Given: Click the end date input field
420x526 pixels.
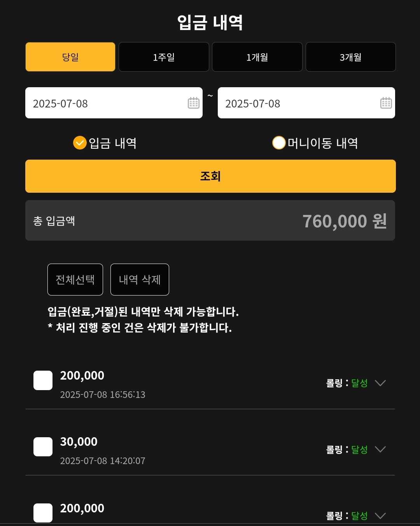Looking at the screenshot, I should point(306,103).
